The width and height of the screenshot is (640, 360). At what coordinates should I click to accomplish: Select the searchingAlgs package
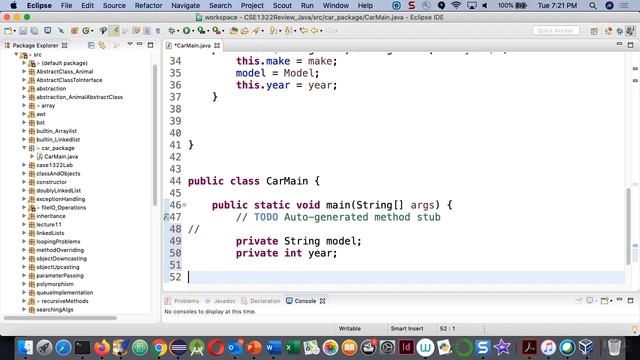coord(55,310)
